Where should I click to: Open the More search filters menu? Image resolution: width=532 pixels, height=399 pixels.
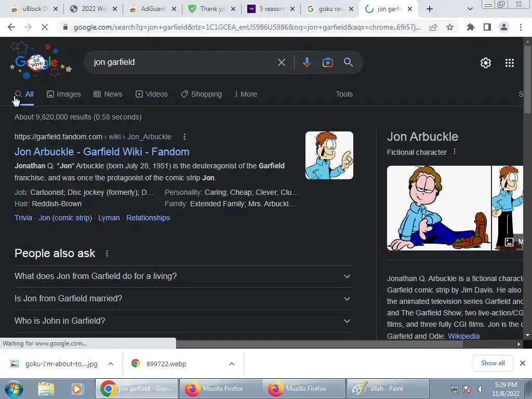coord(246,94)
